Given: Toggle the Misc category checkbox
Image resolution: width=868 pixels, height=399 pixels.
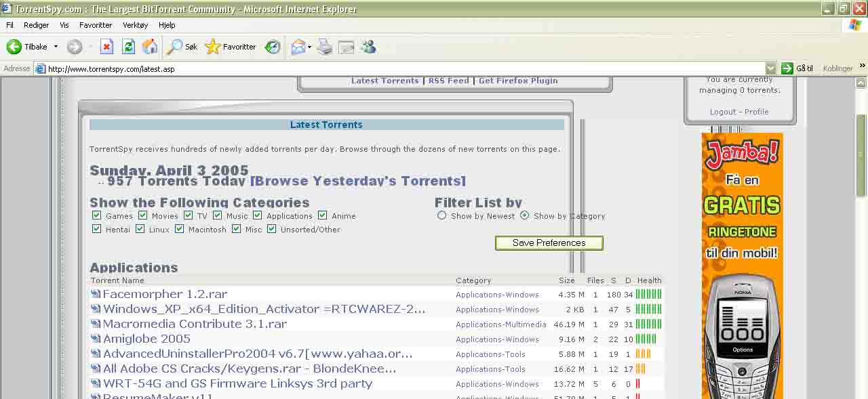Looking at the screenshot, I should (x=237, y=229).
